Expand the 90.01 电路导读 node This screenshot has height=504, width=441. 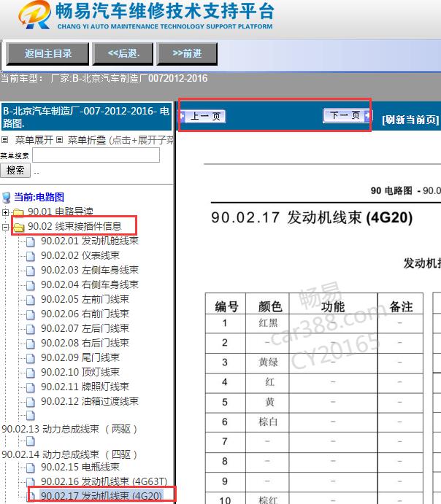5,212
